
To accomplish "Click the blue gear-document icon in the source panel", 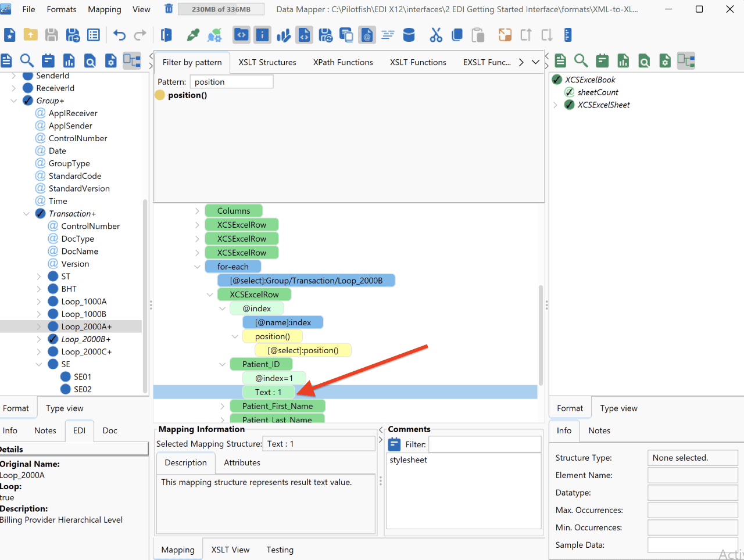I will [111, 60].
